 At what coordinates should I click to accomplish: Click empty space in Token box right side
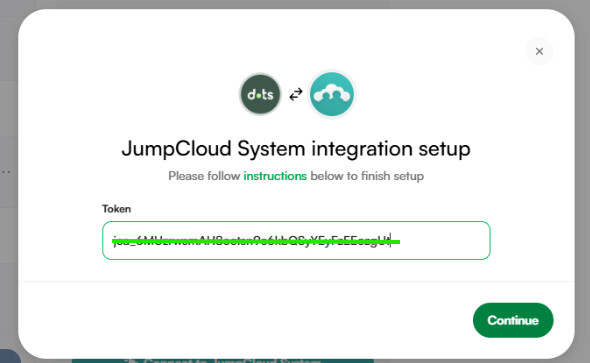[444, 240]
